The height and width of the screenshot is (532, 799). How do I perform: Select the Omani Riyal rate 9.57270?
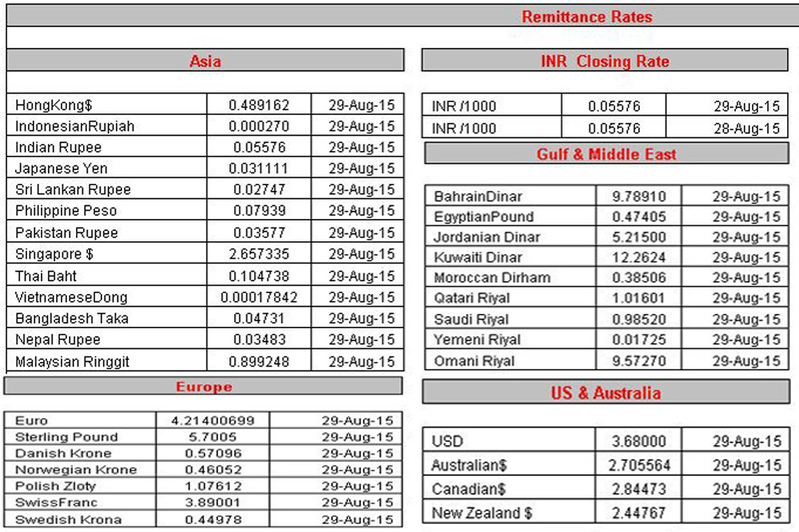pyautogui.click(x=639, y=360)
